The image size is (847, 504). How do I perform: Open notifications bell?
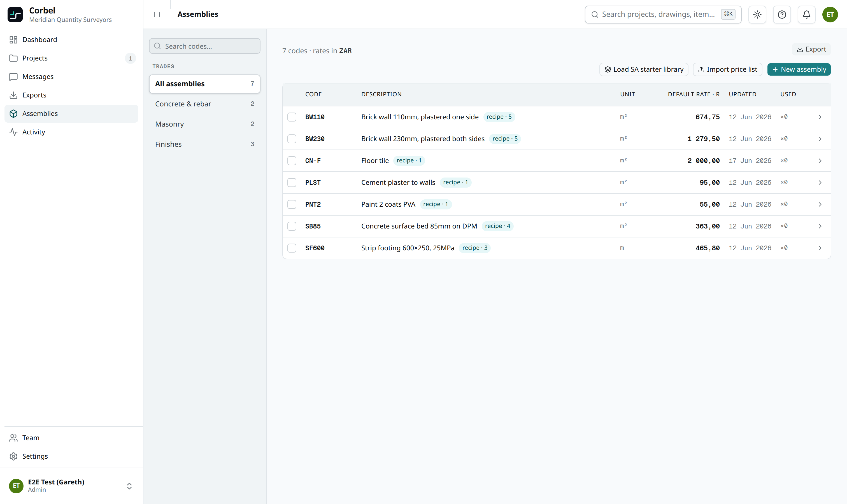click(x=806, y=15)
